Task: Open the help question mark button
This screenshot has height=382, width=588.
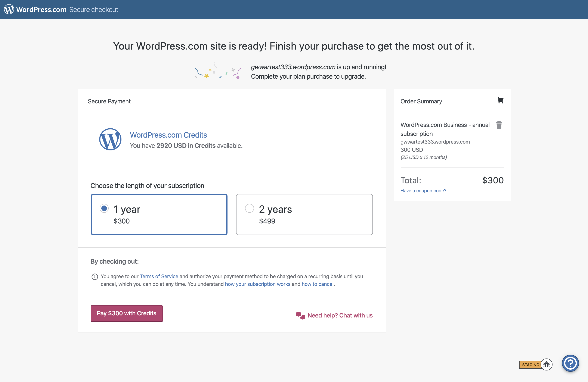Action: tap(570, 363)
